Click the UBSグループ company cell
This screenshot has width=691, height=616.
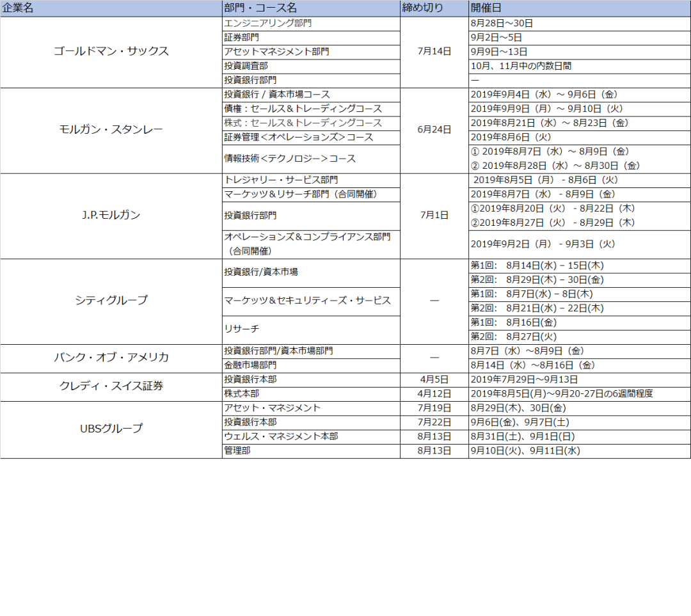pyautogui.click(x=111, y=430)
